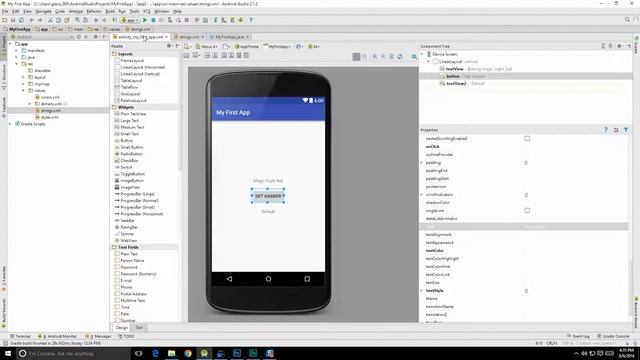Click the green Run app play icon
Screen dimensions: 640x360
[145, 20]
